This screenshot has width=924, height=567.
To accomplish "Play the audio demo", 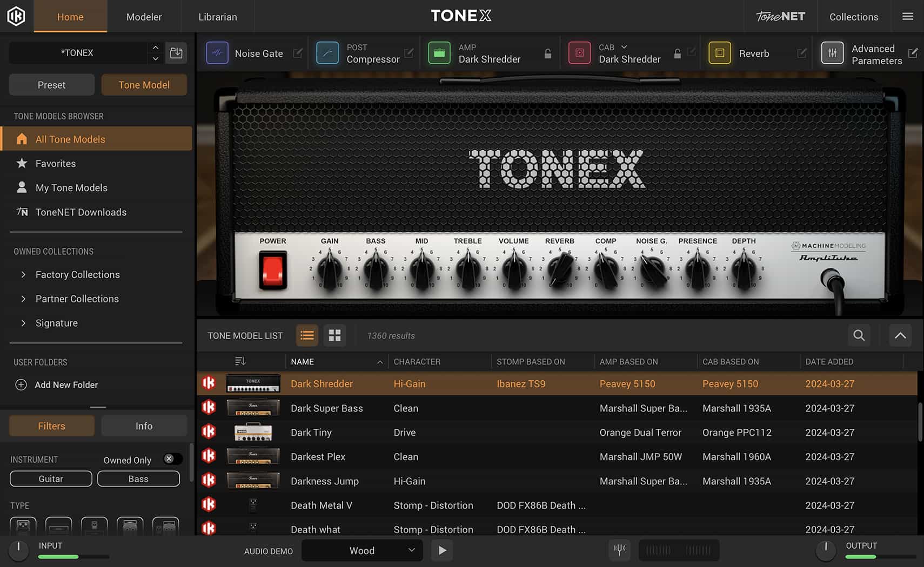I will tap(442, 550).
